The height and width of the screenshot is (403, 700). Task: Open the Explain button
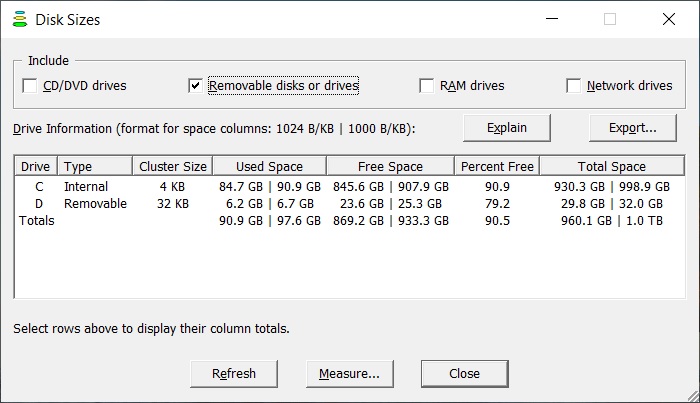[x=507, y=128]
